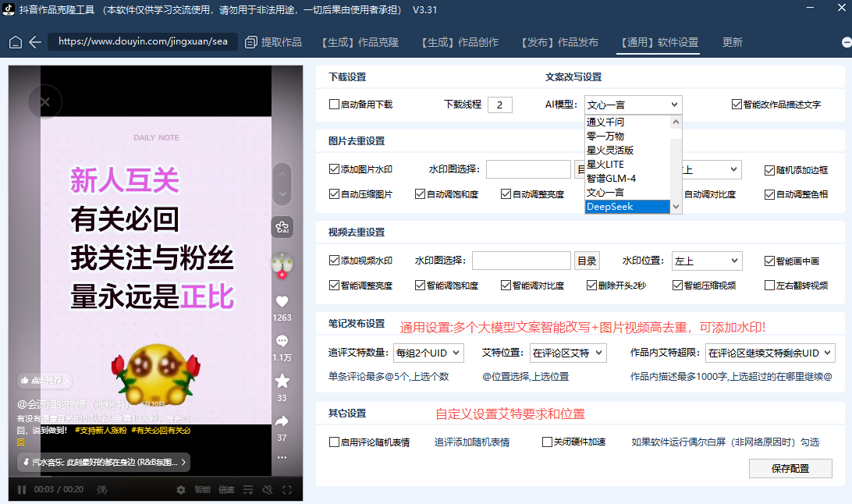Viewport: 852px width, 504px height.
Task: Open the 艾特位置 dropdown
Action: coord(568,353)
